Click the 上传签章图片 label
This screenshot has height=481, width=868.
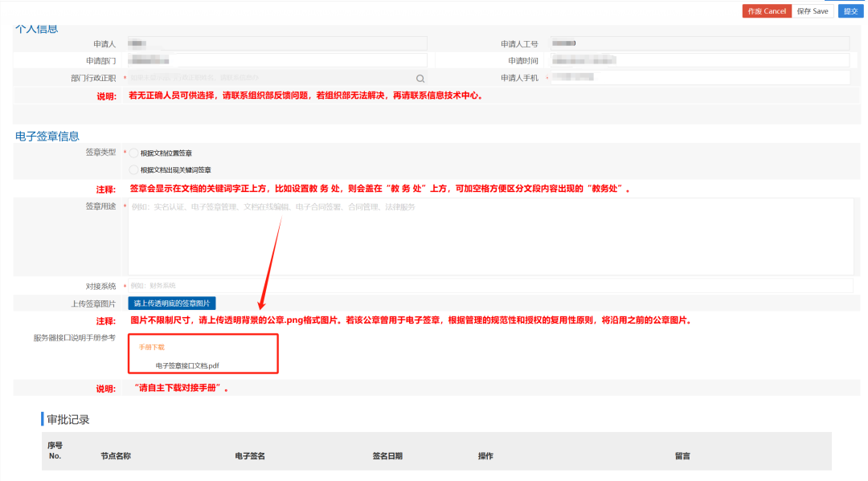tap(93, 304)
